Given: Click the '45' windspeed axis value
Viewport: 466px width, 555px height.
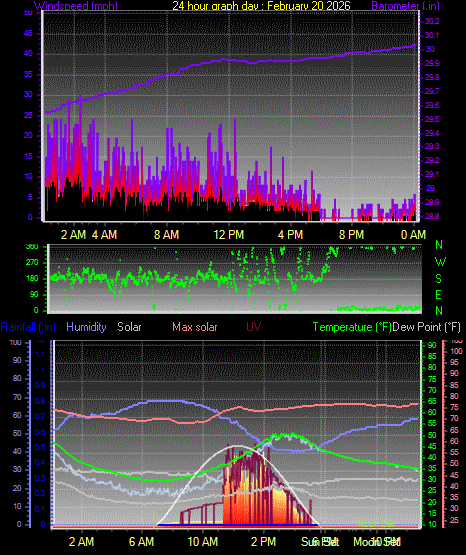Looking at the screenshot, I should [28, 34].
